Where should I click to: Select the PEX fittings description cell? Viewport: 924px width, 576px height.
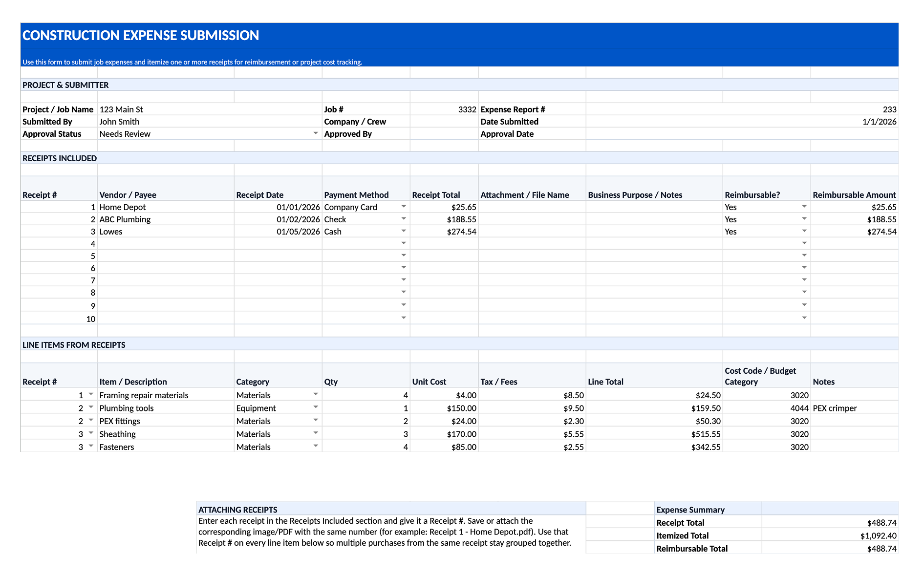point(166,421)
